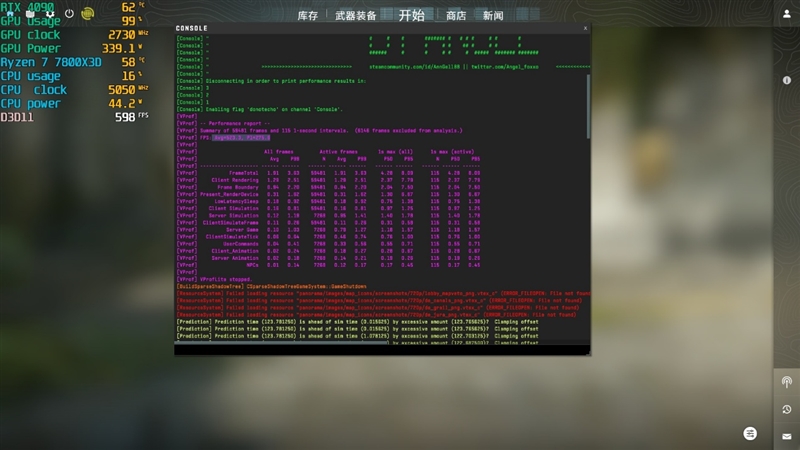Click the GPU Power 339.1 overlay readout
800x450 pixels.
pyautogui.click(x=71, y=48)
